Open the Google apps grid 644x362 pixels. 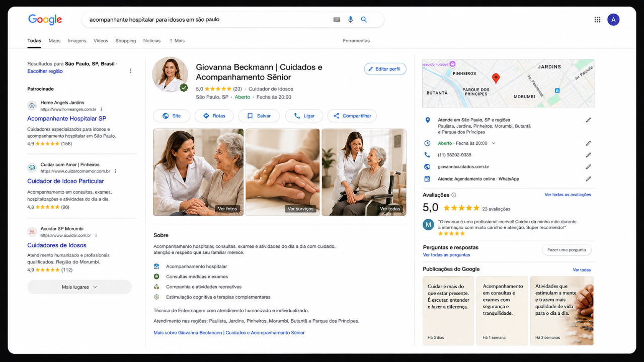tap(597, 20)
